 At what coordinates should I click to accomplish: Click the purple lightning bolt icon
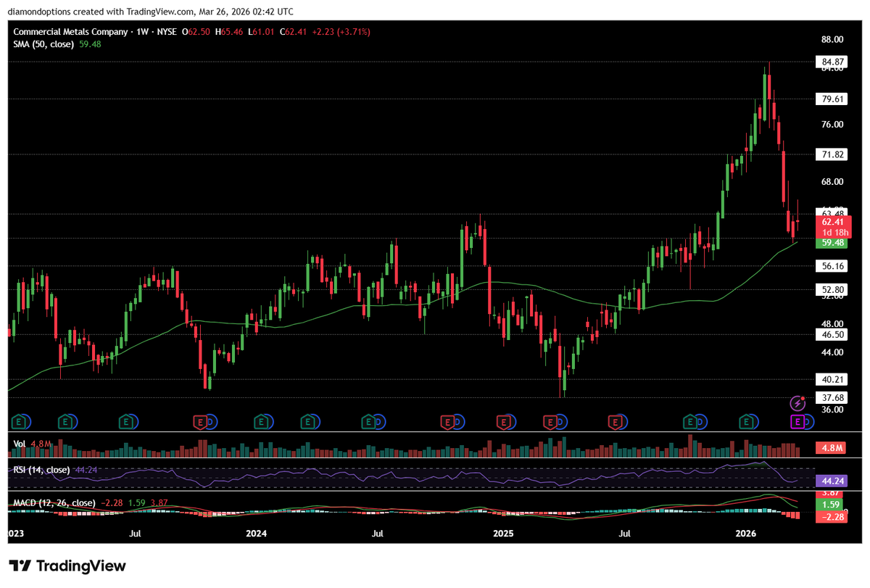(798, 403)
